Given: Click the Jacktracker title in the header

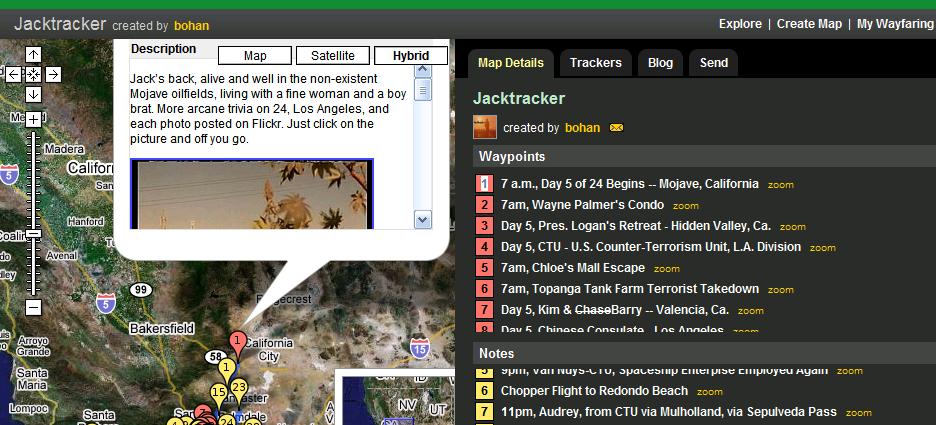Looking at the screenshot, I should point(60,24).
